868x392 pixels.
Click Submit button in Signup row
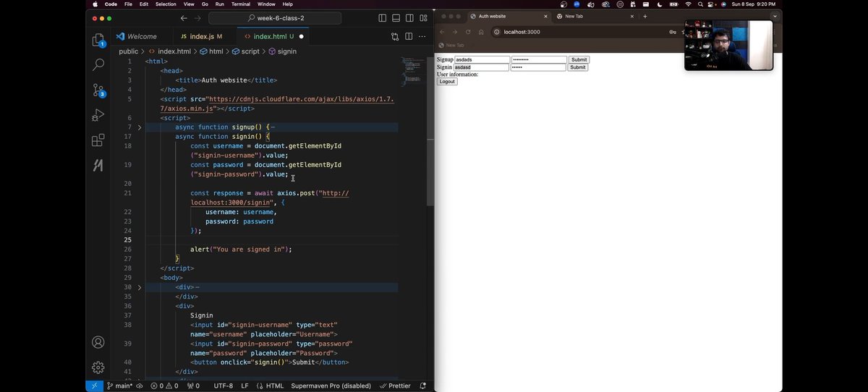579,60
